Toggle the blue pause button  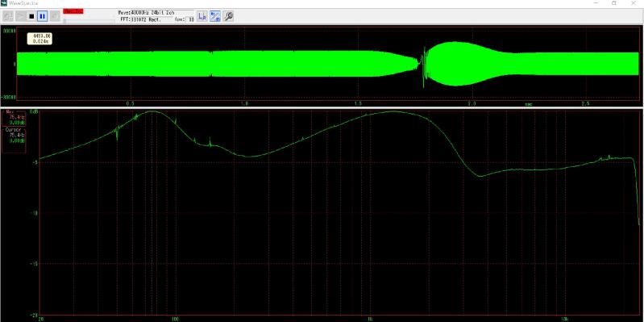42,16
